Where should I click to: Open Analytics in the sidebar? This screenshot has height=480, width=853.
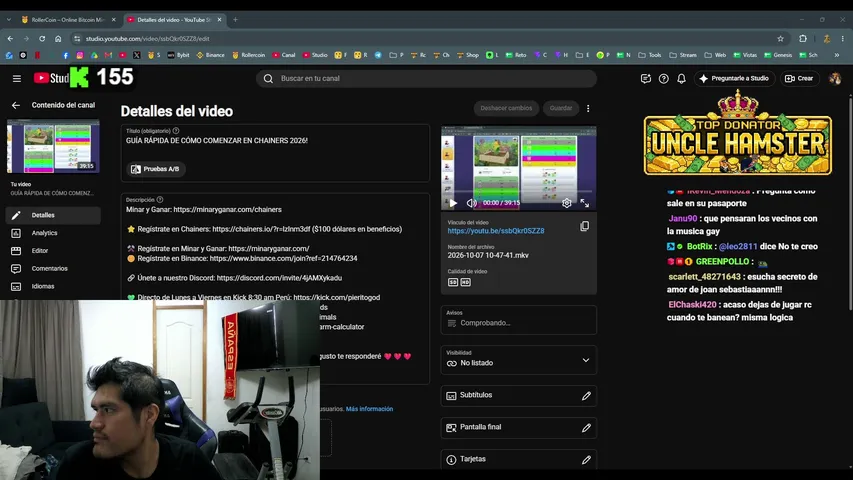click(x=53, y=233)
